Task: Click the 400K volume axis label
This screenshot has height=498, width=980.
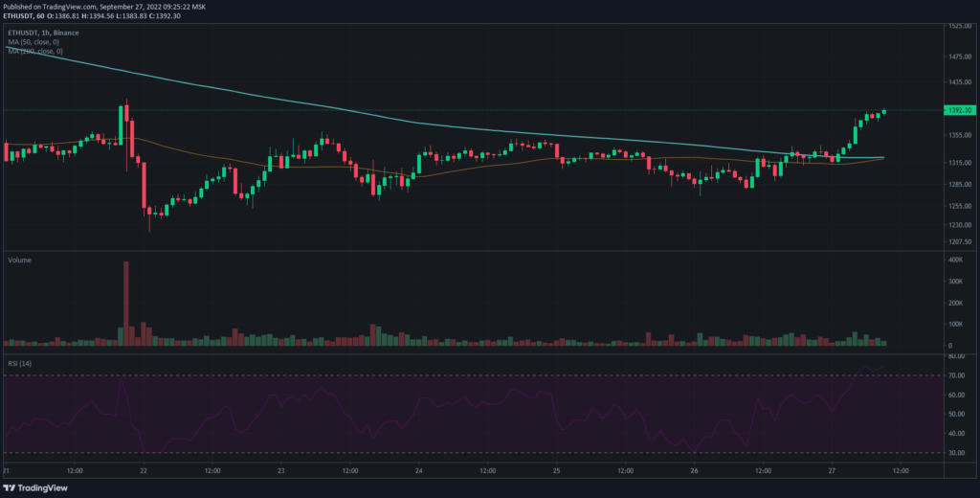Action: [955, 260]
